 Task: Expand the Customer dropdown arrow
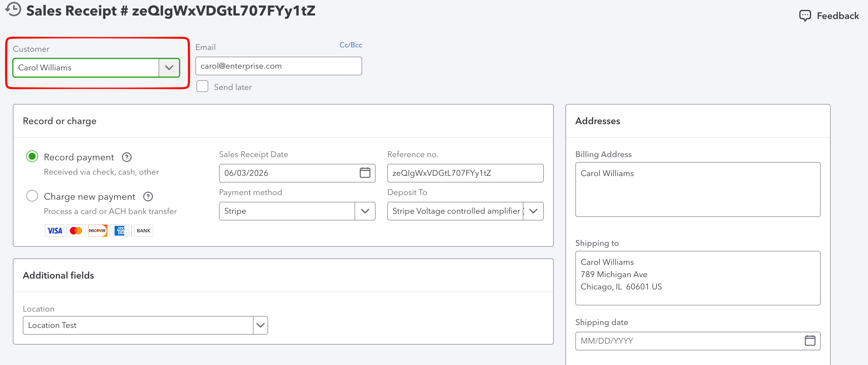tap(169, 68)
